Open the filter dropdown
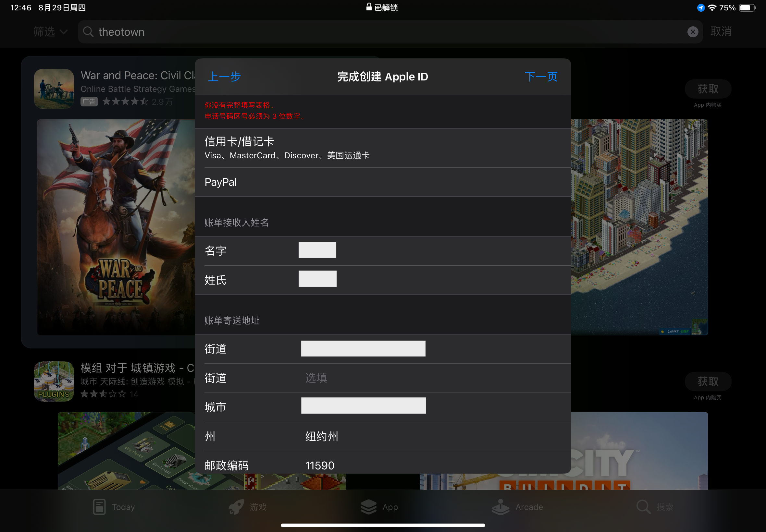The image size is (766, 532). pyautogui.click(x=50, y=32)
